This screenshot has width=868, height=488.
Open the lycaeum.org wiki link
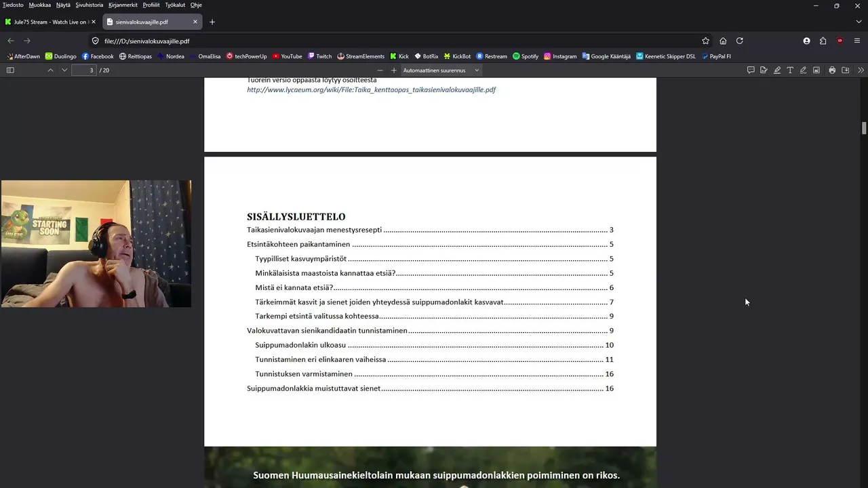(x=371, y=89)
